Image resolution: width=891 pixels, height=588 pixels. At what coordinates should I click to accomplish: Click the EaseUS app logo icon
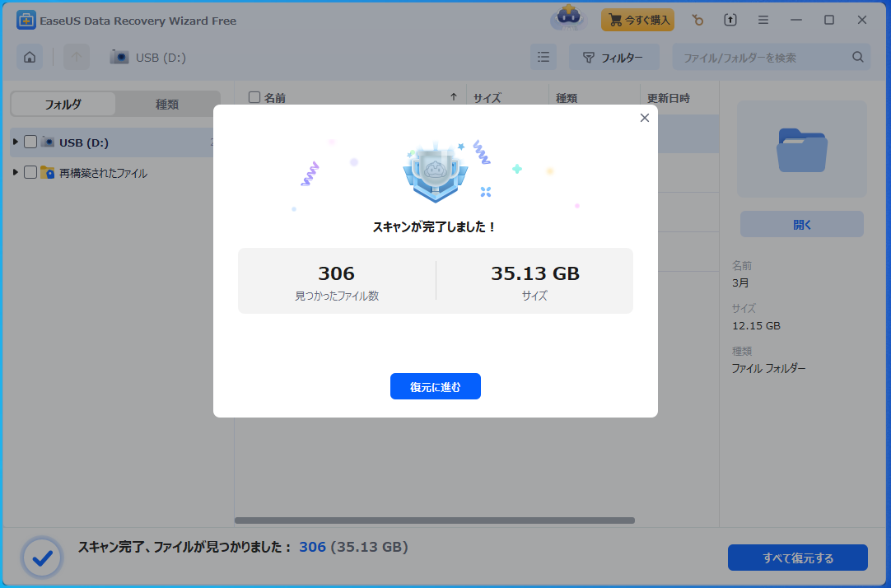pyautogui.click(x=26, y=21)
